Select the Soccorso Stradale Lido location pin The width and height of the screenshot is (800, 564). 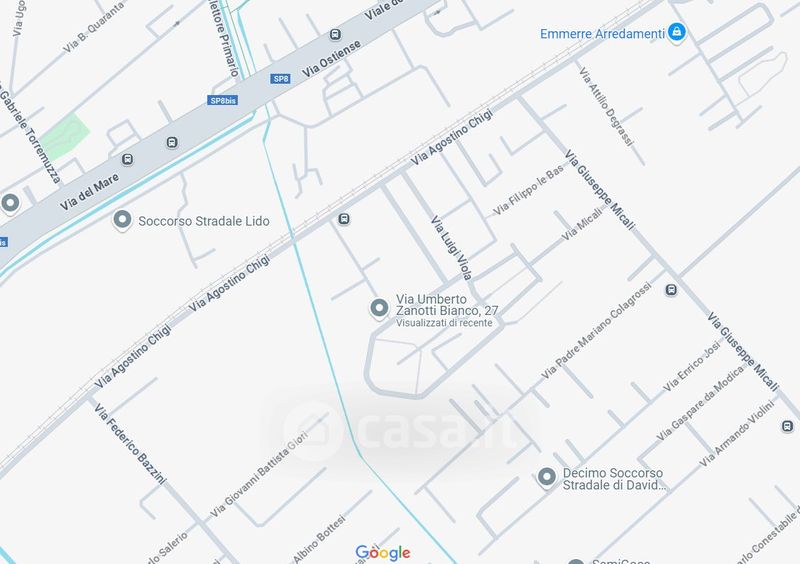click(122, 220)
